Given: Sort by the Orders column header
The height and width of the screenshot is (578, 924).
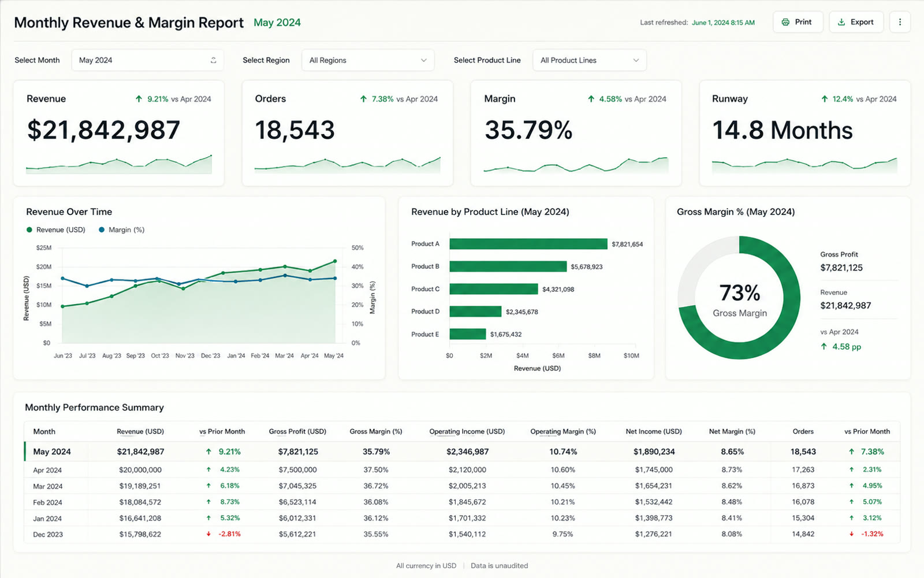Looking at the screenshot, I should (x=803, y=431).
